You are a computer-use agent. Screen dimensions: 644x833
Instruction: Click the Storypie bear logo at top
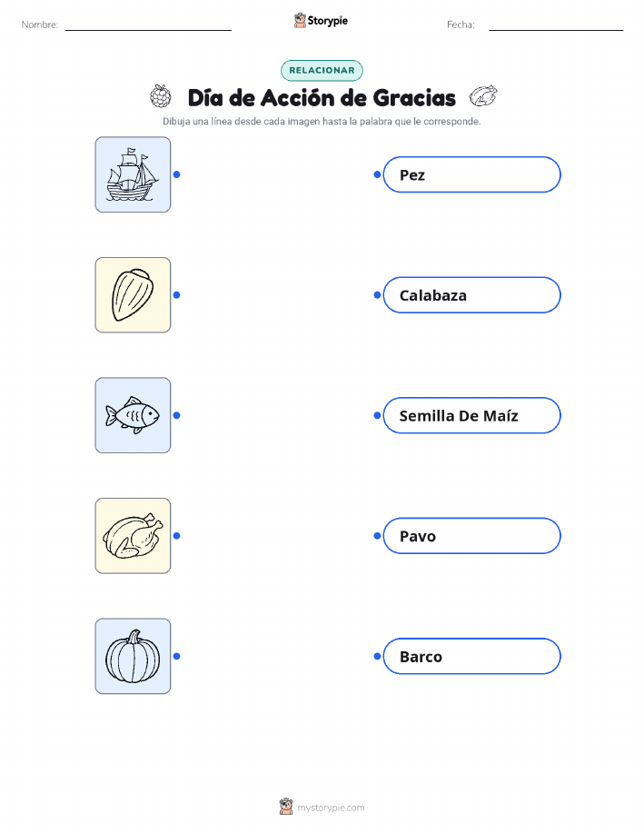pyautogui.click(x=301, y=20)
